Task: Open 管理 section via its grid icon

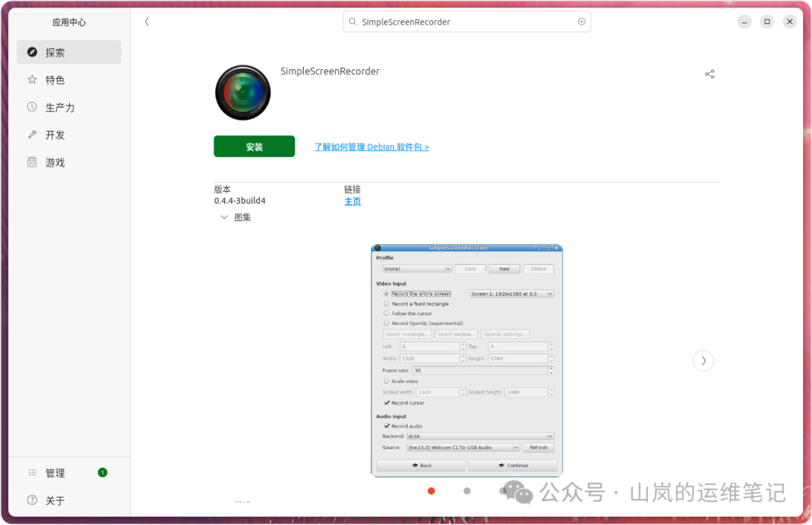Action: click(32, 472)
